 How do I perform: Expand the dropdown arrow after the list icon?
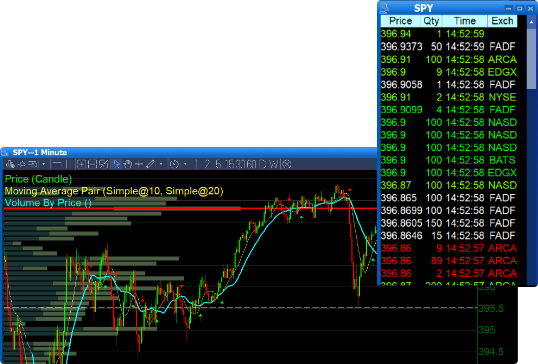pyautogui.click(x=44, y=164)
